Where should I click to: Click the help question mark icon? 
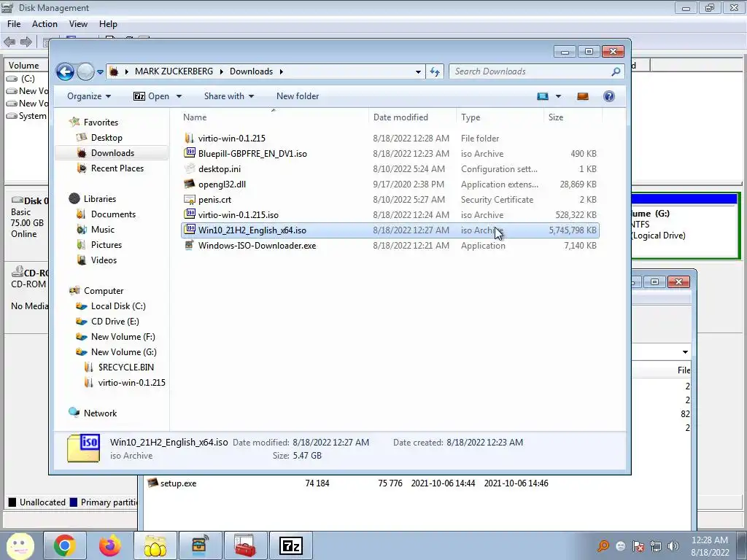tap(609, 96)
